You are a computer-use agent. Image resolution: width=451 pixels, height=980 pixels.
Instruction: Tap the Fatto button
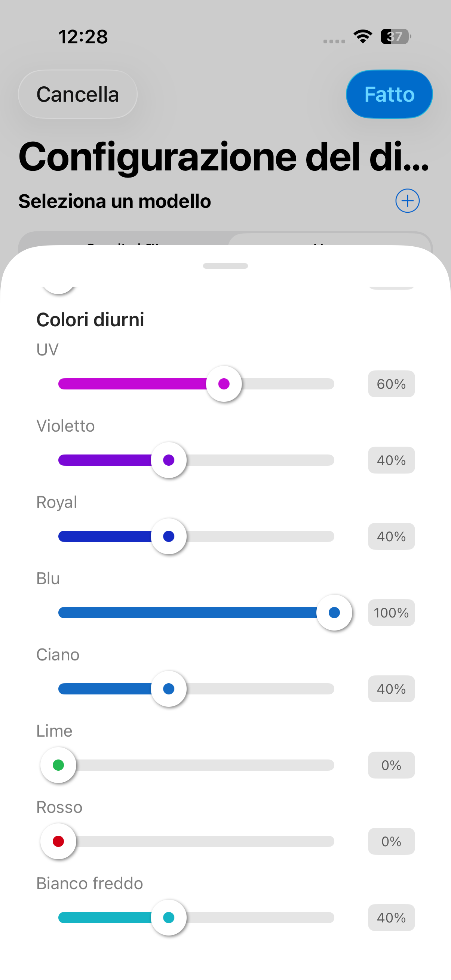389,94
